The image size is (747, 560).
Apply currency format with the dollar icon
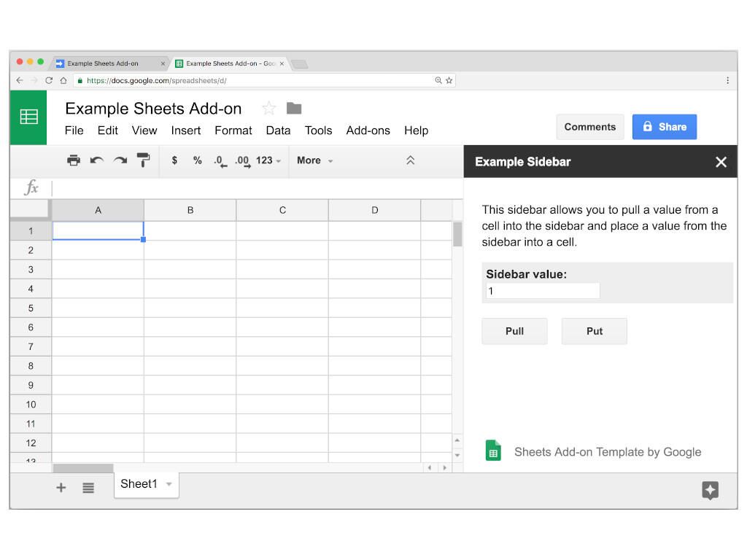[174, 160]
